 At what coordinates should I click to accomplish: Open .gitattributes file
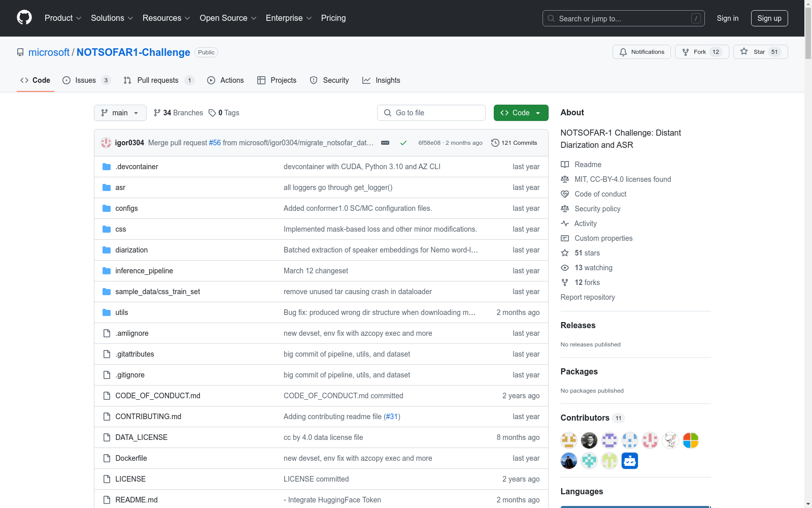pos(134,354)
